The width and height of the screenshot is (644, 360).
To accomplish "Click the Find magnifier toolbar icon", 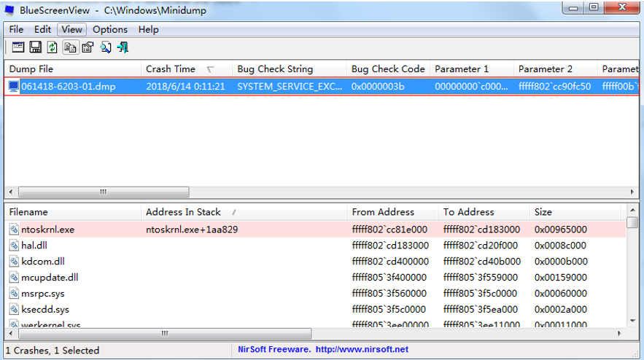I will coord(106,47).
